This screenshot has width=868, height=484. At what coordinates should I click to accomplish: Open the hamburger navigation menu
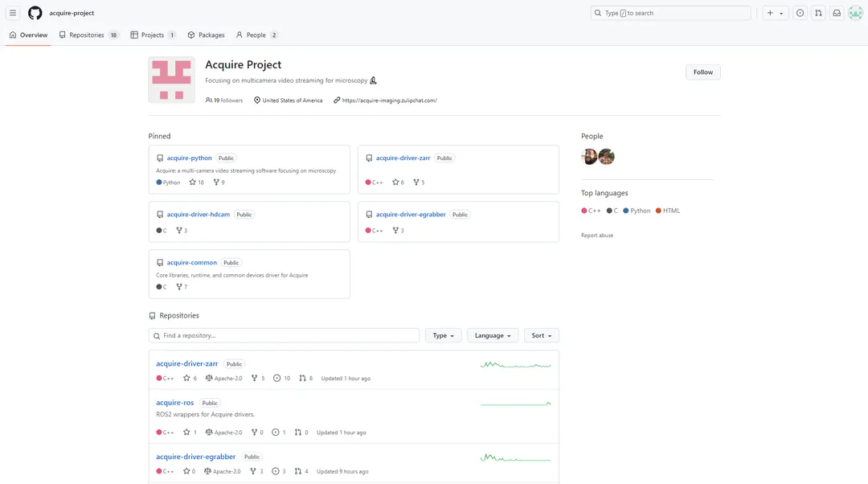coord(13,13)
